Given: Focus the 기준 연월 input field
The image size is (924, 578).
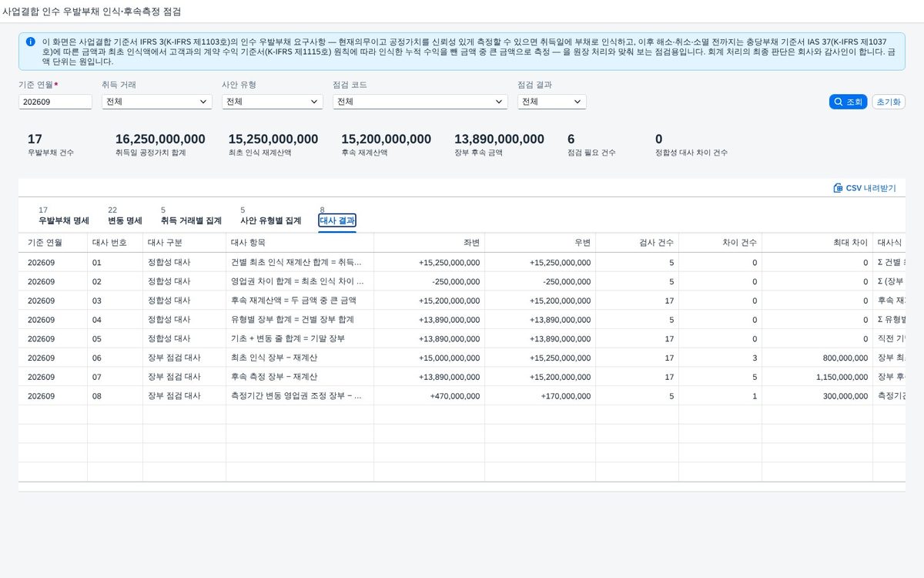Looking at the screenshot, I should (55, 102).
